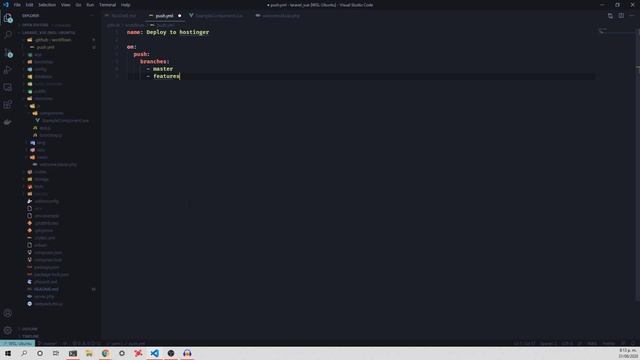Screen dimensions: 640x360
Task: Open Windows taskbar search
Action: [24, 353]
